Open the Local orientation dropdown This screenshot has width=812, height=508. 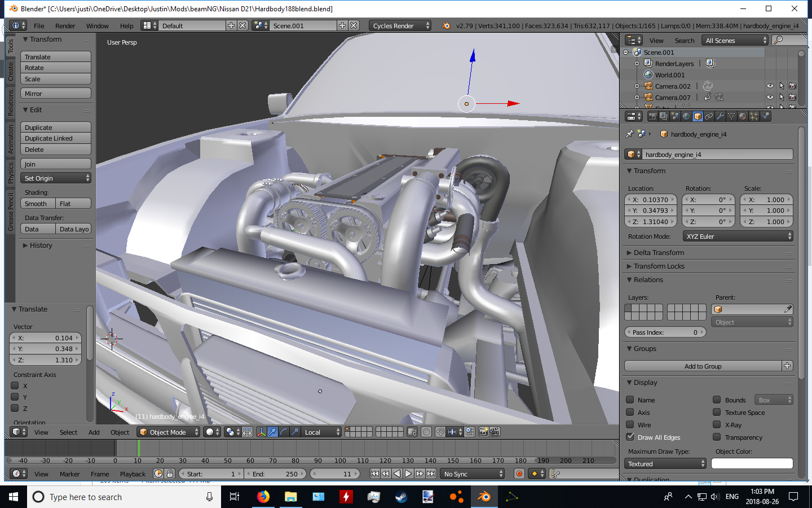pos(321,432)
